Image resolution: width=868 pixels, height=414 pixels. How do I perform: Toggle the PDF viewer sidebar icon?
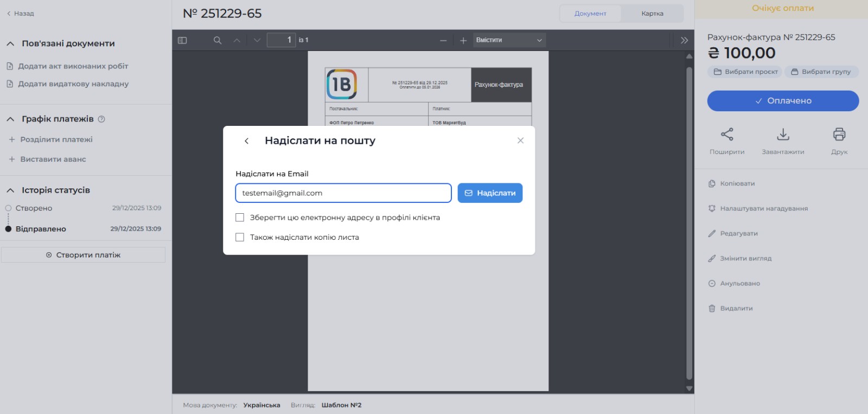pyautogui.click(x=182, y=40)
